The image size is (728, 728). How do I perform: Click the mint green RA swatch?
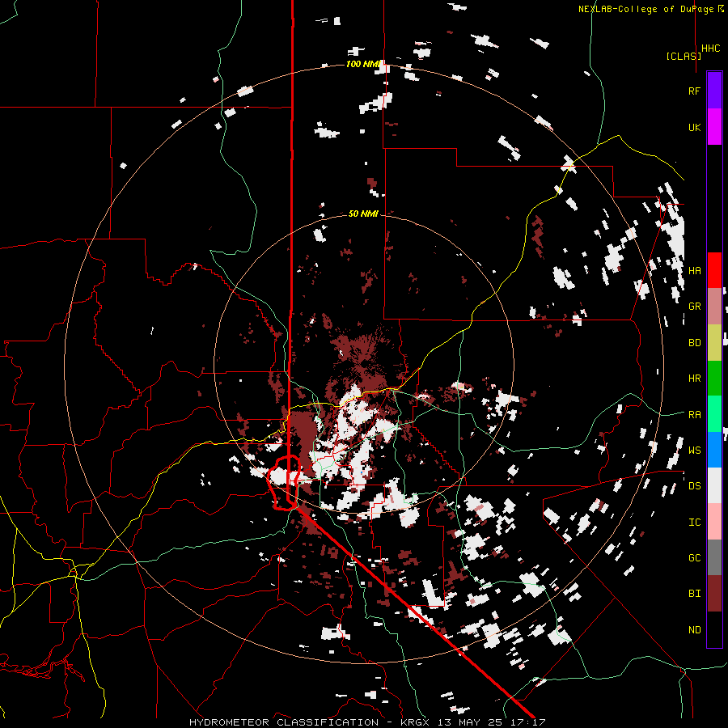[x=714, y=414]
